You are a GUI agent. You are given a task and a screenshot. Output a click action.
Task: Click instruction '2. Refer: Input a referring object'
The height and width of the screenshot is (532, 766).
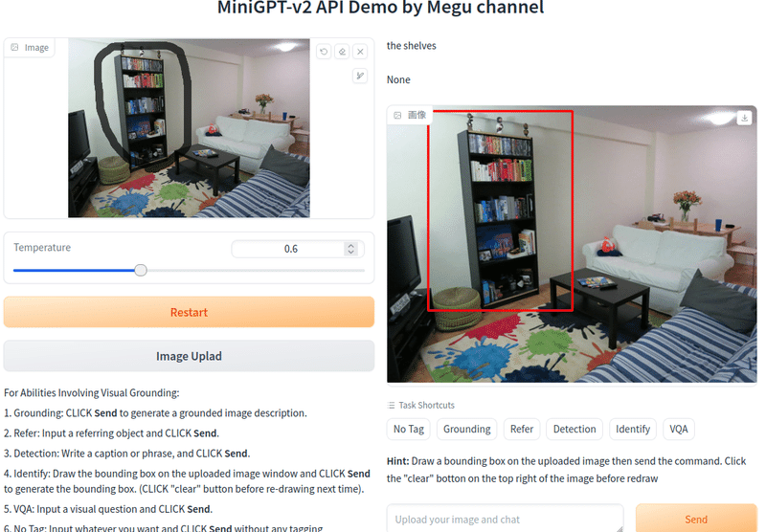coord(111,433)
